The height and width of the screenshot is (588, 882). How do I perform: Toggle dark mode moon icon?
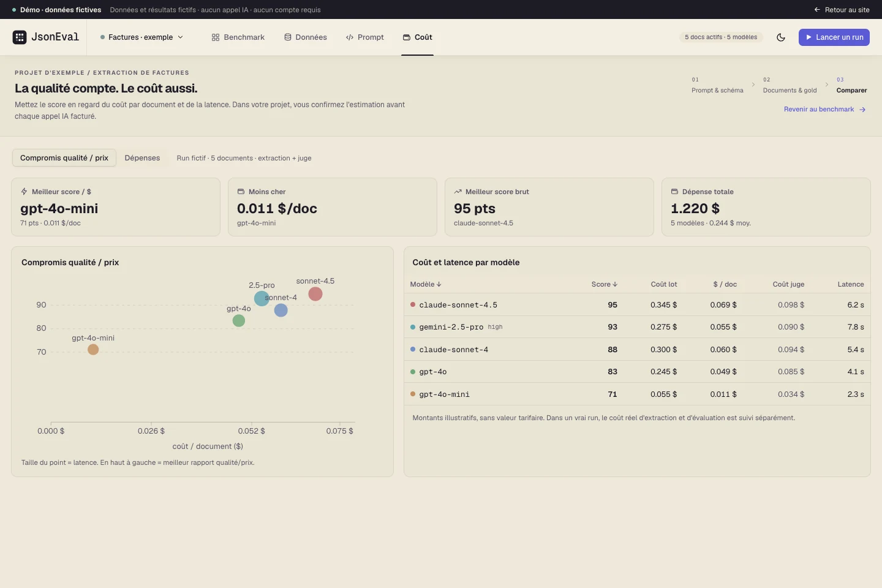[781, 37]
